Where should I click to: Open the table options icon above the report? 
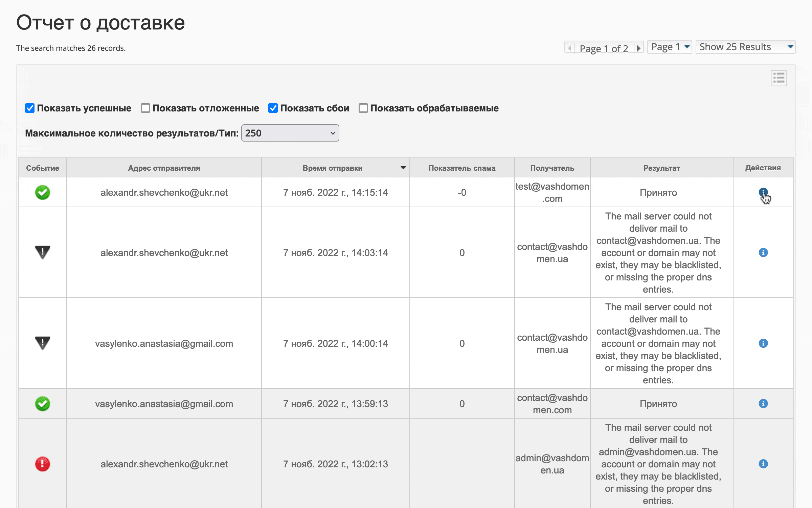click(x=779, y=78)
